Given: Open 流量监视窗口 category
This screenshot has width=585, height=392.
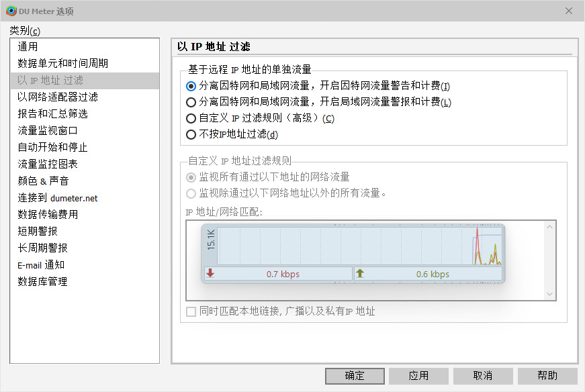Looking at the screenshot, I should click(x=85, y=130).
